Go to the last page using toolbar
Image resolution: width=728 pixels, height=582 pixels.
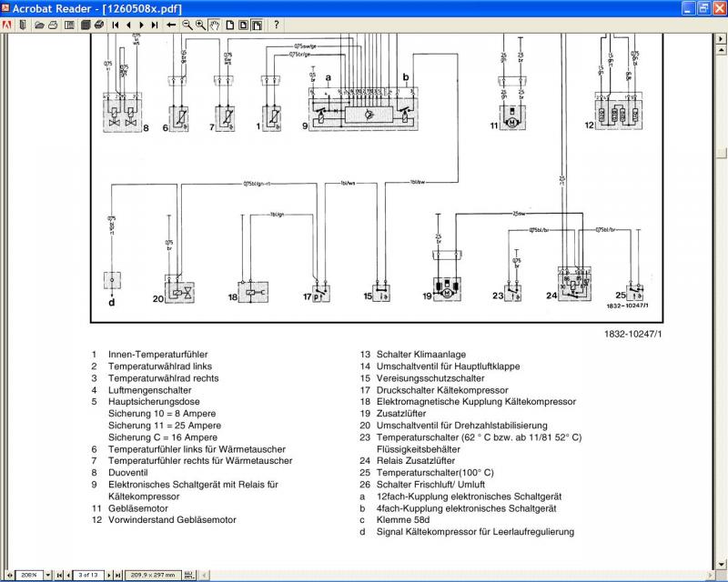coord(154,25)
